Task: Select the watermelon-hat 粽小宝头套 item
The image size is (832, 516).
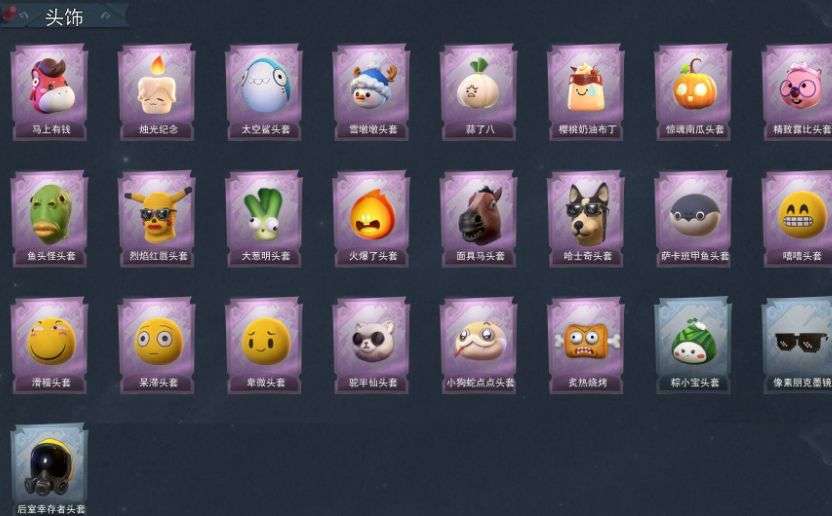Action: [x=693, y=345]
